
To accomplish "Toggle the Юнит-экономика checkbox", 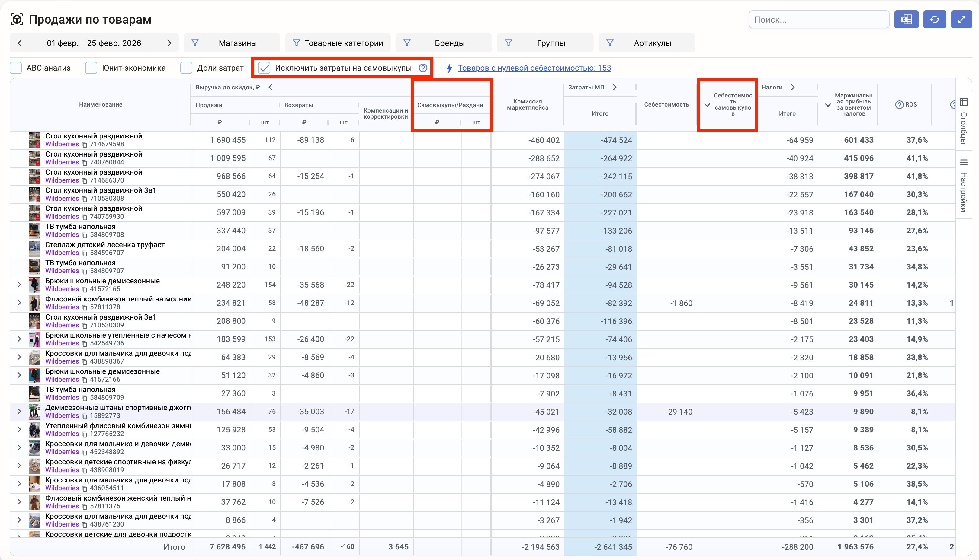I will pos(91,68).
